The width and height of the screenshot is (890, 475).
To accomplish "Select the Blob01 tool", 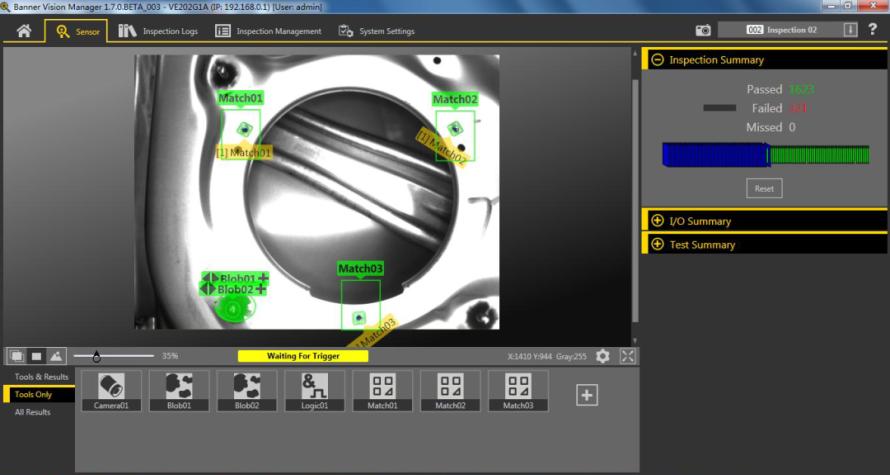I will (x=179, y=390).
